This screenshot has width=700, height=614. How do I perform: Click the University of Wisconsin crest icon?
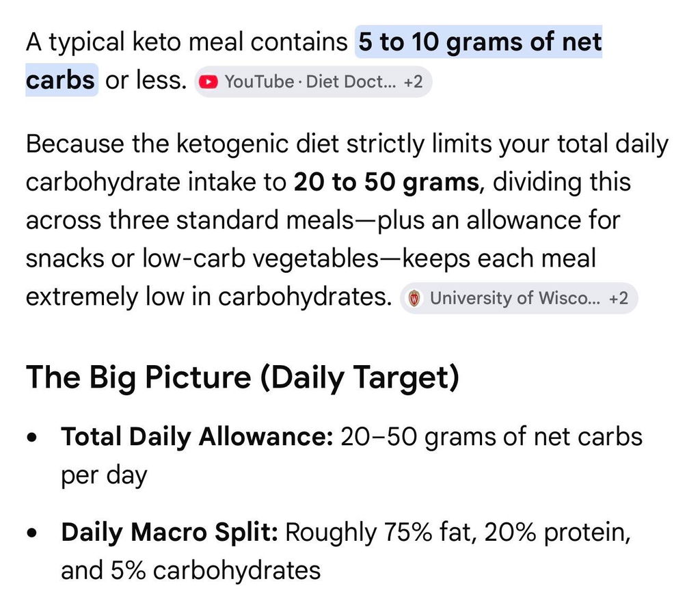[x=415, y=298]
